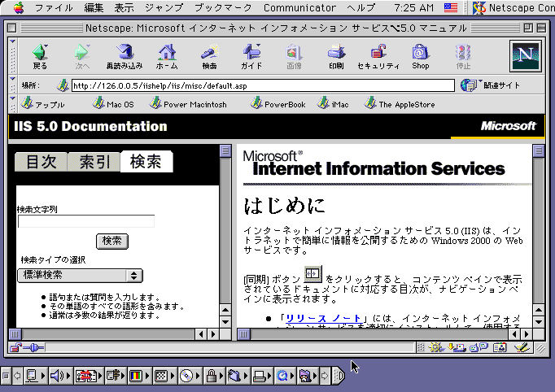The height and width of the screenshot is (392, 555).
Task: Collapse the location toolbar with its triangle
Action: coord(12,79)
